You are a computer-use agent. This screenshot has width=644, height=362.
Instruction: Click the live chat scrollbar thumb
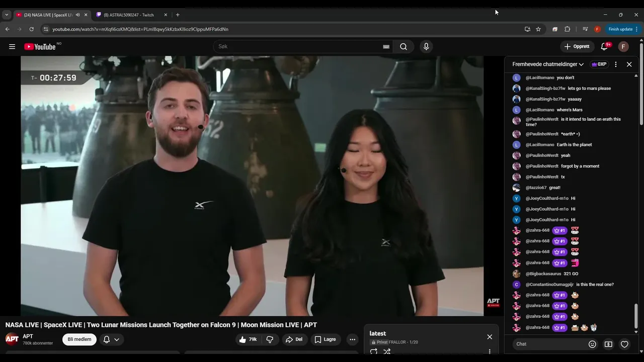(636, 316)
